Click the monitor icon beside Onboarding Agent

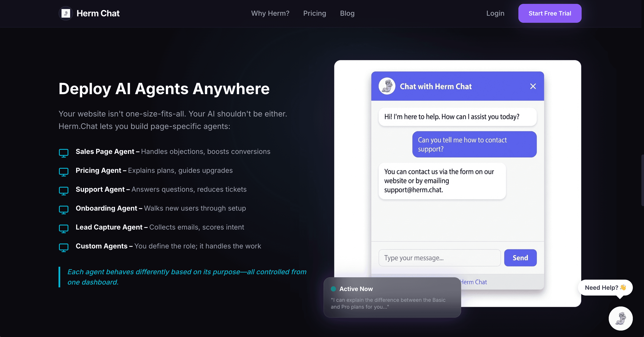(x=64, y=209)
